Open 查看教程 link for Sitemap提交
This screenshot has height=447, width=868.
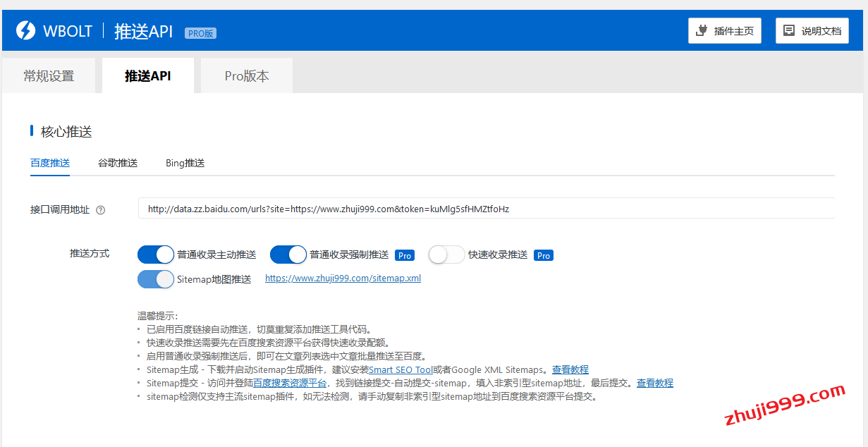[655, 383]
